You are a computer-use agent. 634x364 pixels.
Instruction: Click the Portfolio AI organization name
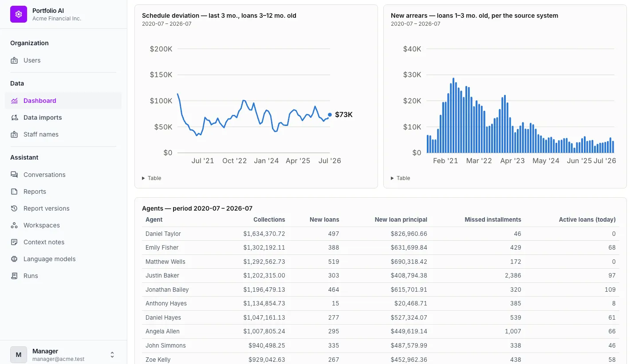48,11
